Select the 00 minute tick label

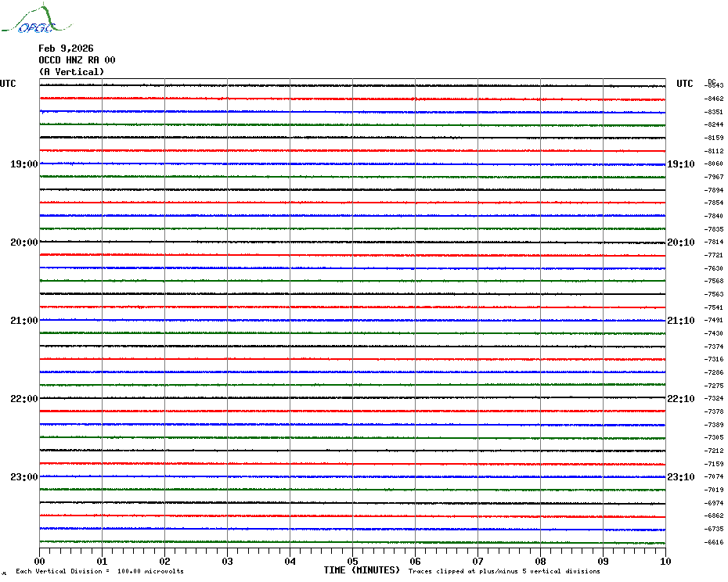40,561
